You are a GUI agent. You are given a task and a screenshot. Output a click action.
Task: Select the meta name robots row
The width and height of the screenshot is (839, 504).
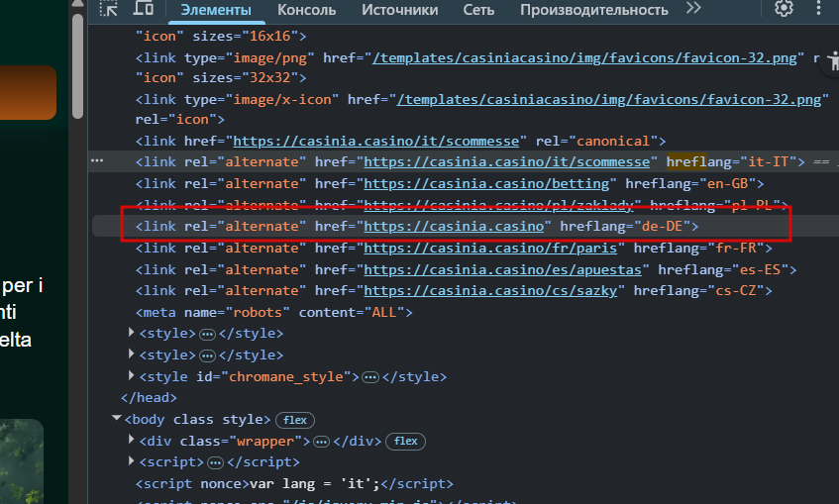tap(274, 312)
